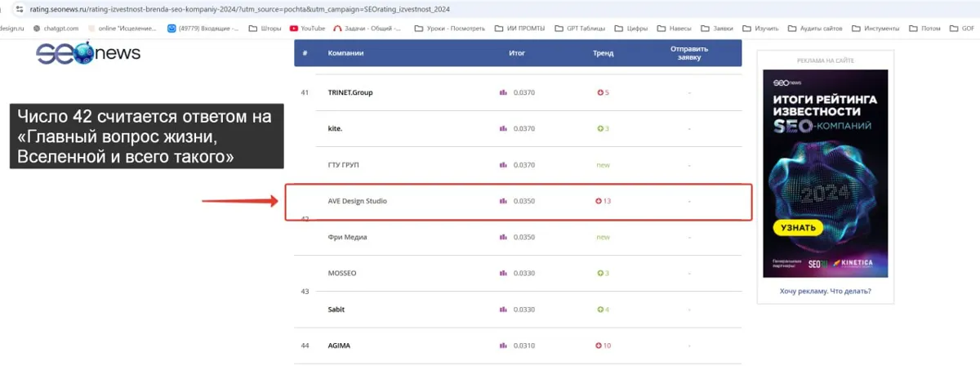This screenshot has width=980, height=366.
Task: Click the score chart icon for TRINET.Group
Action: point(503,92)
